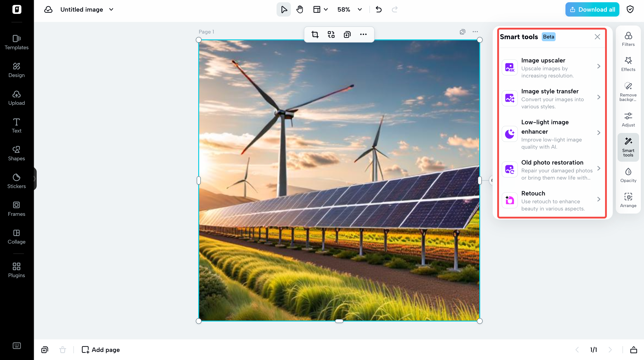Open the Effects panel

[x=628, y=64]
